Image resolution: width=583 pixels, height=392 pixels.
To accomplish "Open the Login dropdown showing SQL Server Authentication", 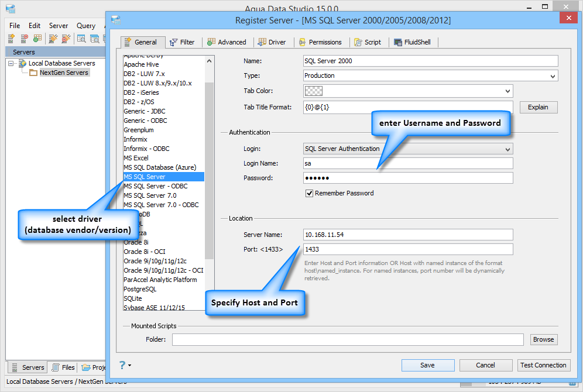I will 408,149.
